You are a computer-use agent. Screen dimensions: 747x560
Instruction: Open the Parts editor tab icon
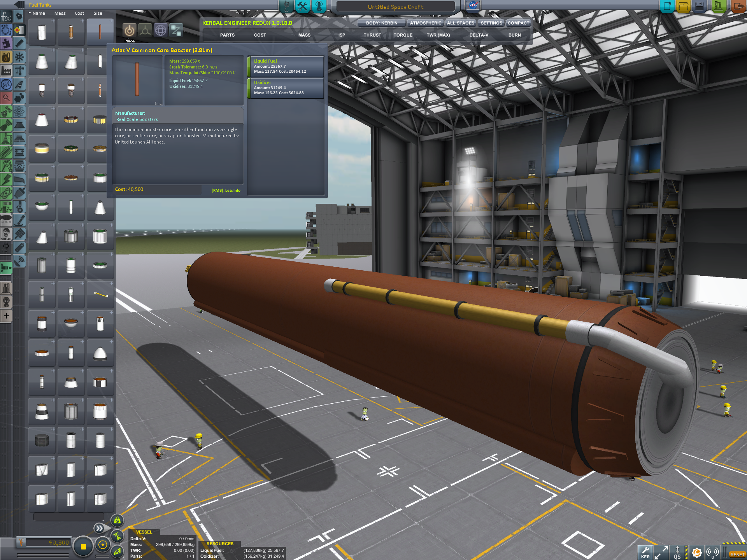pos(286,6)
